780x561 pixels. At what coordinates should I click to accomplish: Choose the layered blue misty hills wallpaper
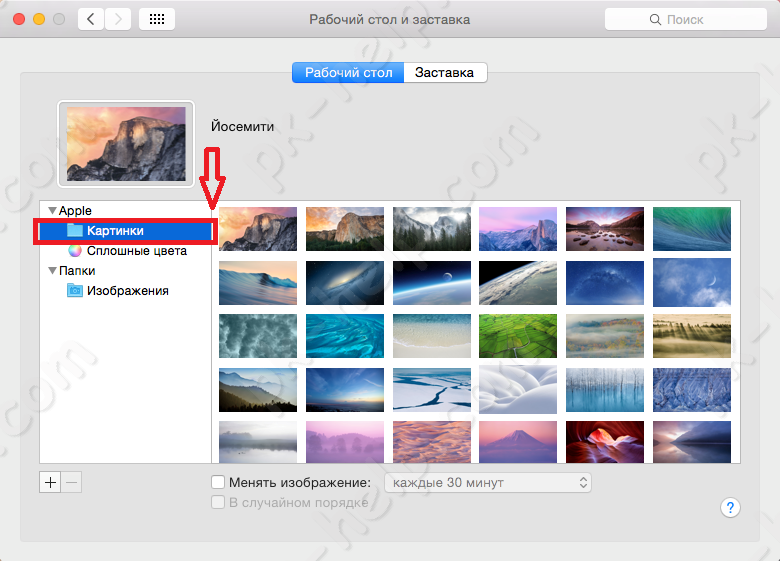pos(258,389)
